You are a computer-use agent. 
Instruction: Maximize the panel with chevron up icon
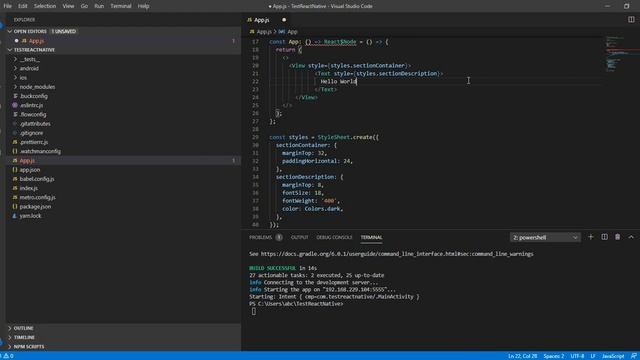pos(631,237)
